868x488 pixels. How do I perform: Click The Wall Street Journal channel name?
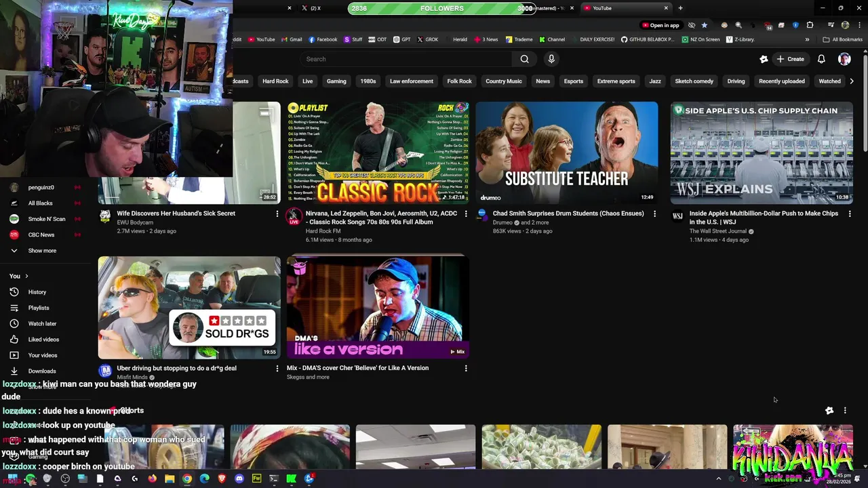pyautogui.click(x=717, y=231)
